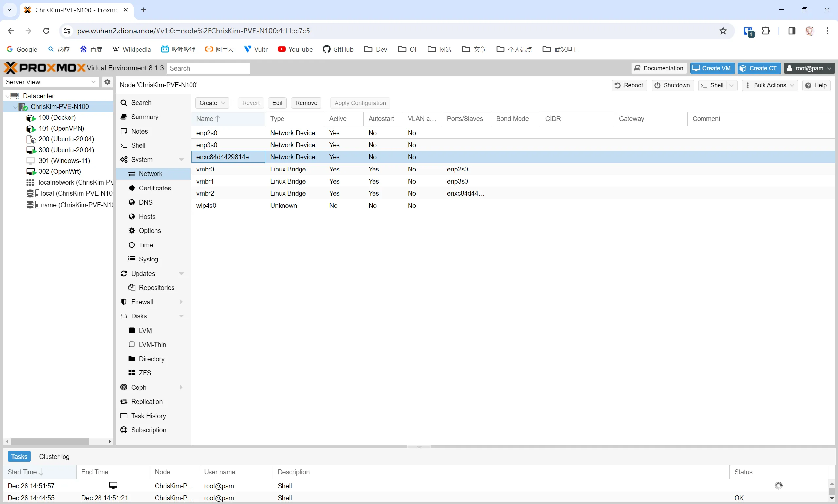The width and height of the screenshot is (838, 504).
Task: Open the Server View settings gear
Action: [x=107, y=82]
